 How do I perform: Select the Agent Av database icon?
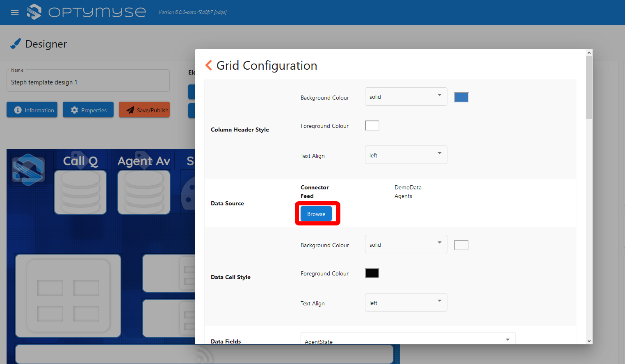pyautogui.click(x=144, y=192)
